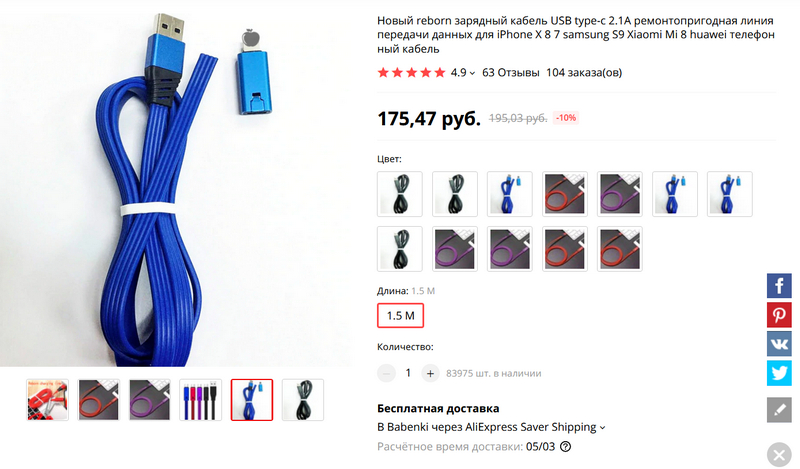Image resolution: width=800 pixels, height=469 pixels.
Task: Share product on Facebook
Action: point(779,286)
